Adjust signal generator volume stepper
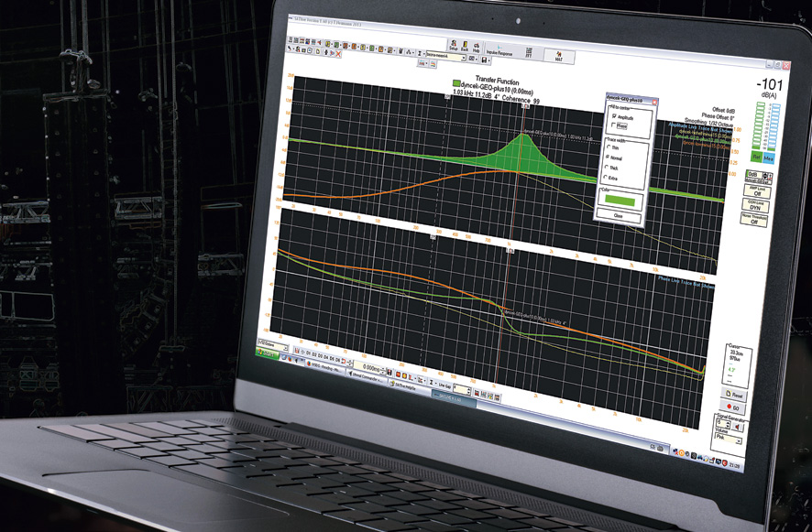Viewport: 812px width, 532px height. point(728,424)
